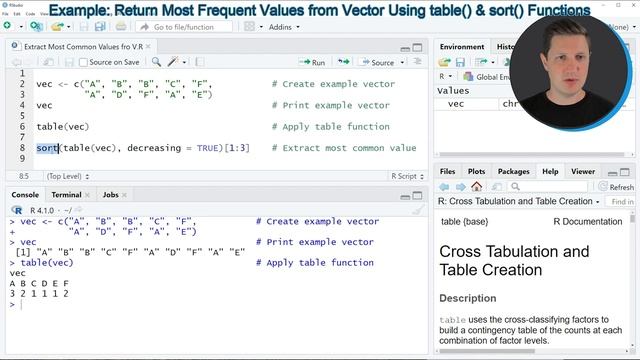Screen dimensions: 640x360
Task: Click the clear console broom icon
Action: pos(419,210)
